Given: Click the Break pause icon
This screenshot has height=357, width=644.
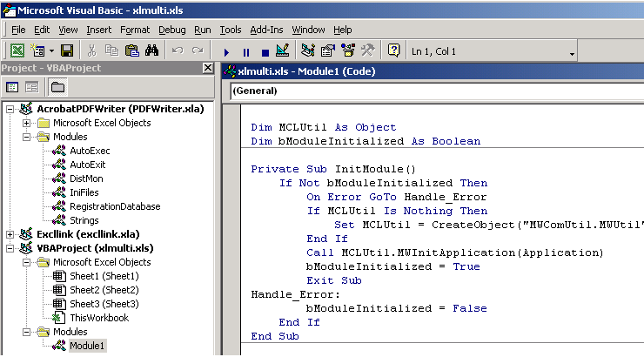Looking at the screenshot, I should pyautogui.click(x=246, y=52).
